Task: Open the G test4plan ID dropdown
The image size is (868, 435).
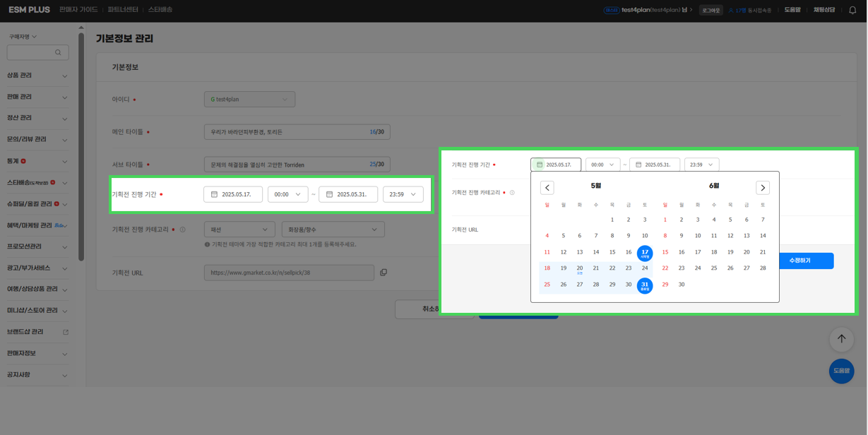Action: [249, 100]
